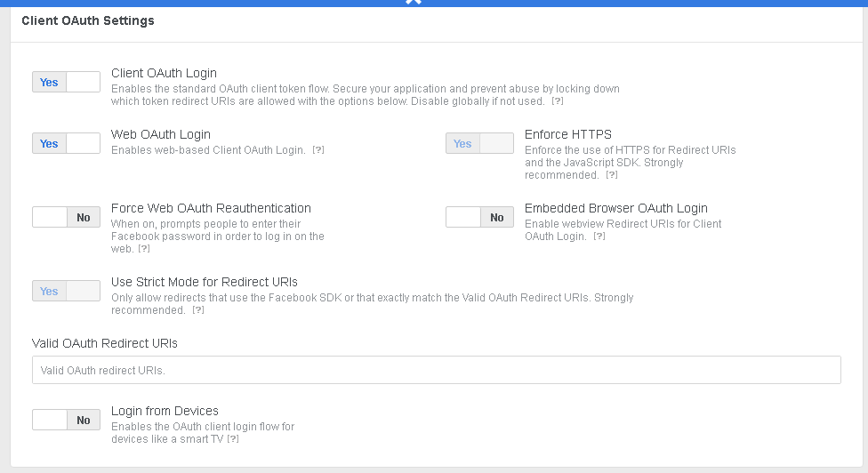Click the Login from Devices label text
868x473 pixels.
click(x=165, y=411)
